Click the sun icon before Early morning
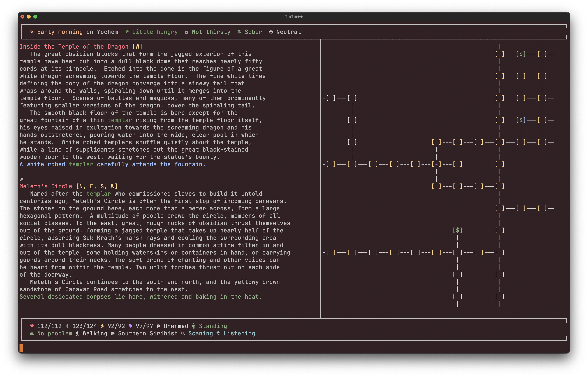 tap(32, 32)
